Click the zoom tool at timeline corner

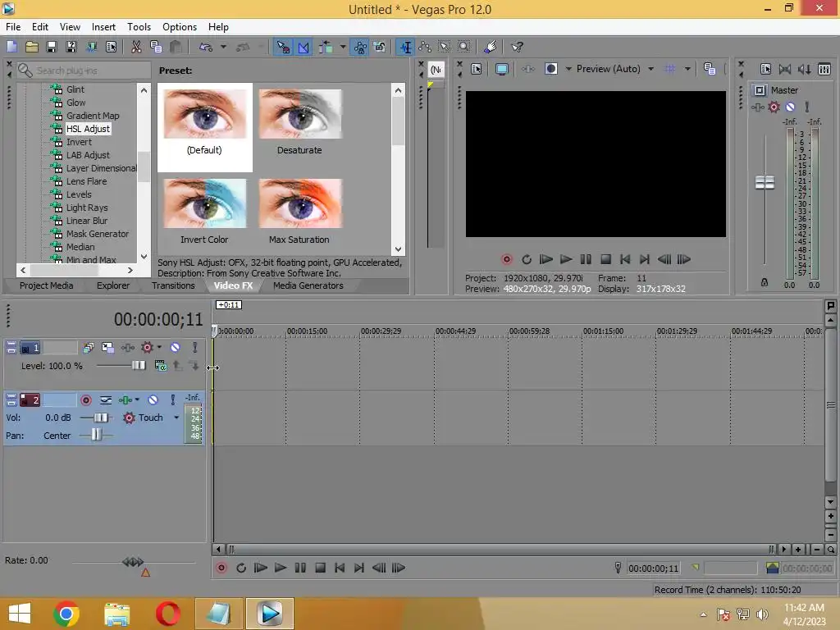[x=830, y=550]
